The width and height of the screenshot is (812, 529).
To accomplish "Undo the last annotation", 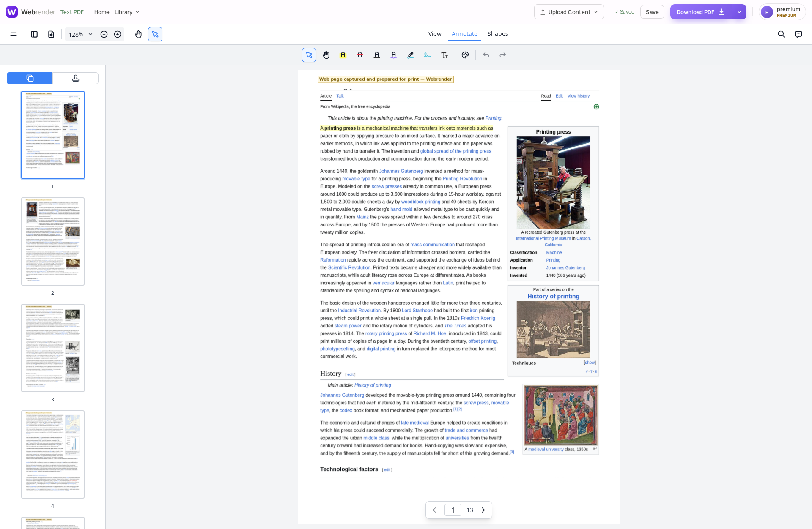I will pyautogui.click(x=486, y=55).
